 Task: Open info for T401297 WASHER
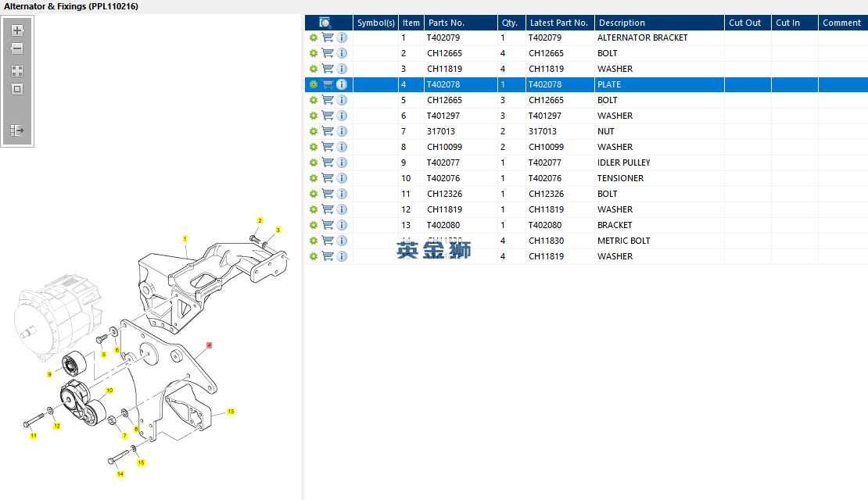coord(342,116)
